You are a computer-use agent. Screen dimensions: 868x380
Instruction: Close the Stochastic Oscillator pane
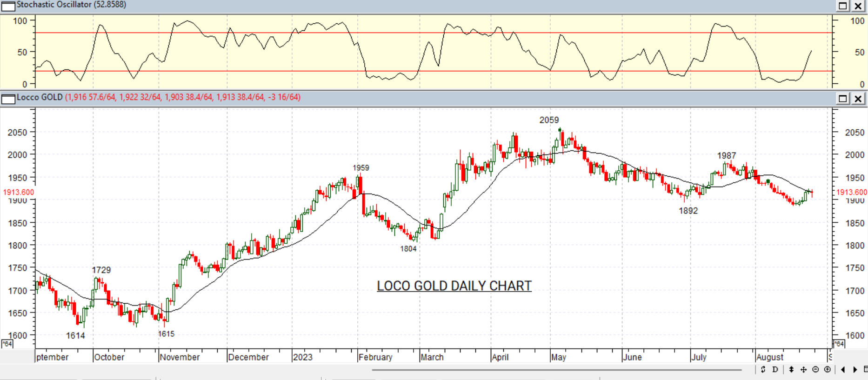[x=858, y=6]
